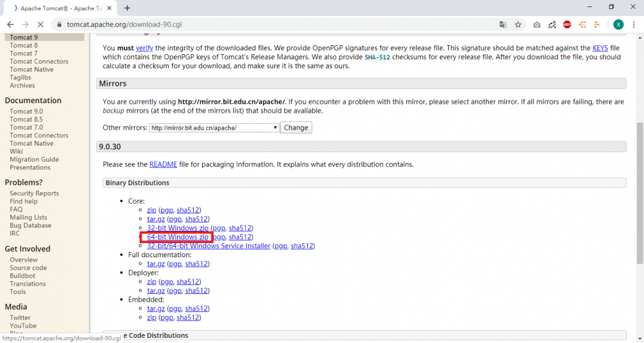This screenshot has width=644, height=343.
Task: Open sha512 link for Embedded zip
Action: pyautogui.click(x=187, y=318)
